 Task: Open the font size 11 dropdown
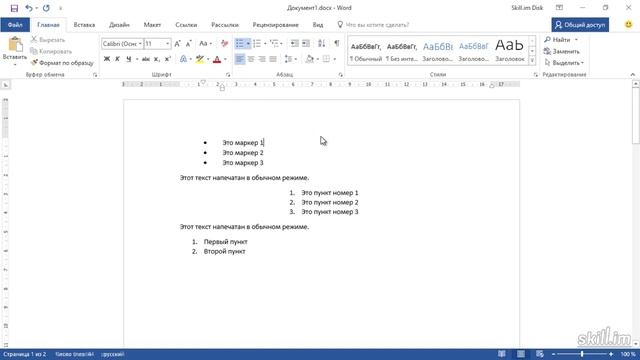pyautogui.click(x=167, y=44)
